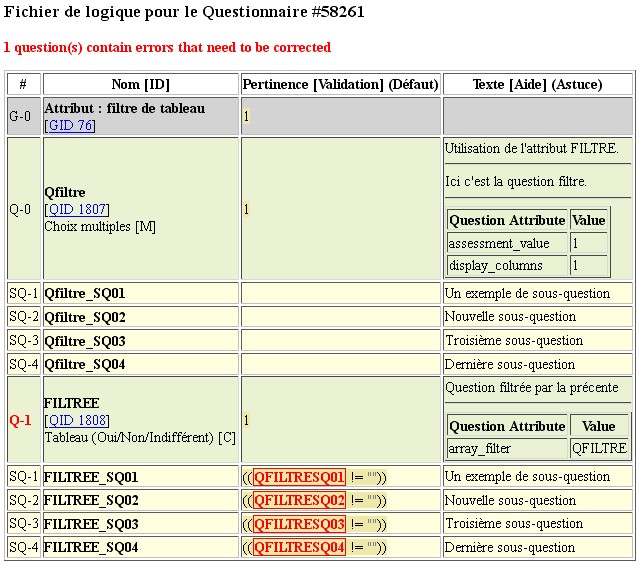Open the QID 1808 question link
This screenshot has height=567, width=639.
(77, 420)
